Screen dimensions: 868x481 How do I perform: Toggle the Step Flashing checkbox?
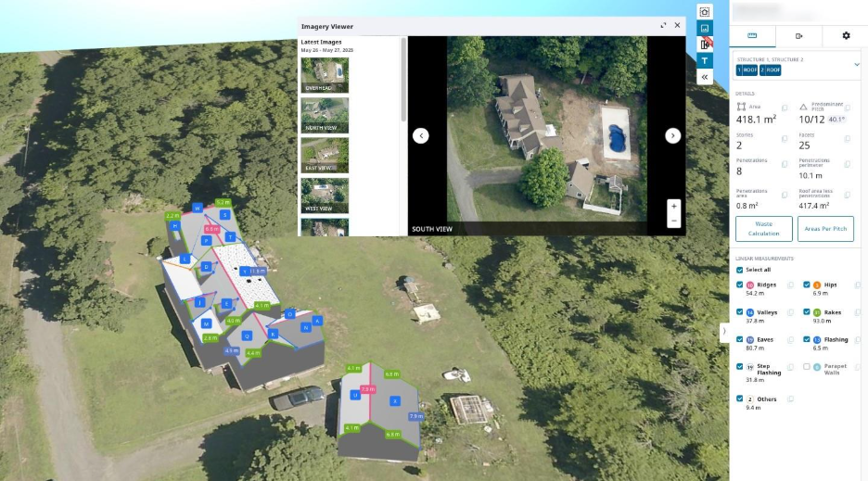click(740, 366)
